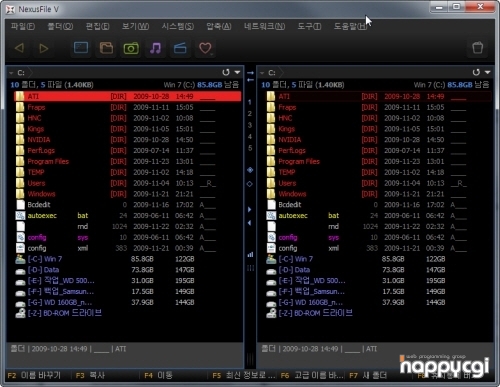Viewport: 500px width, 387px height.
Task: Open the 압축(A) menu
Action: click(219, 26)
